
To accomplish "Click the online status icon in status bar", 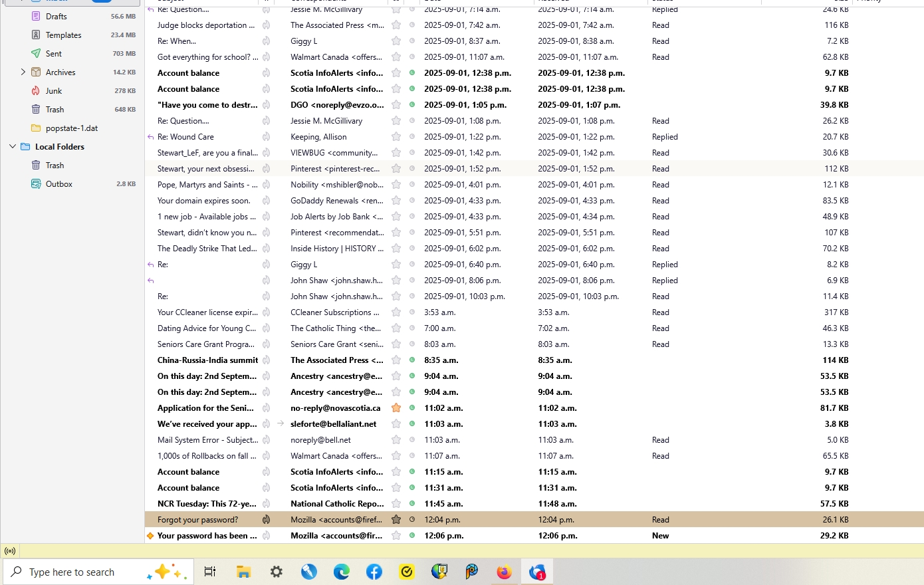I will 10,551.
